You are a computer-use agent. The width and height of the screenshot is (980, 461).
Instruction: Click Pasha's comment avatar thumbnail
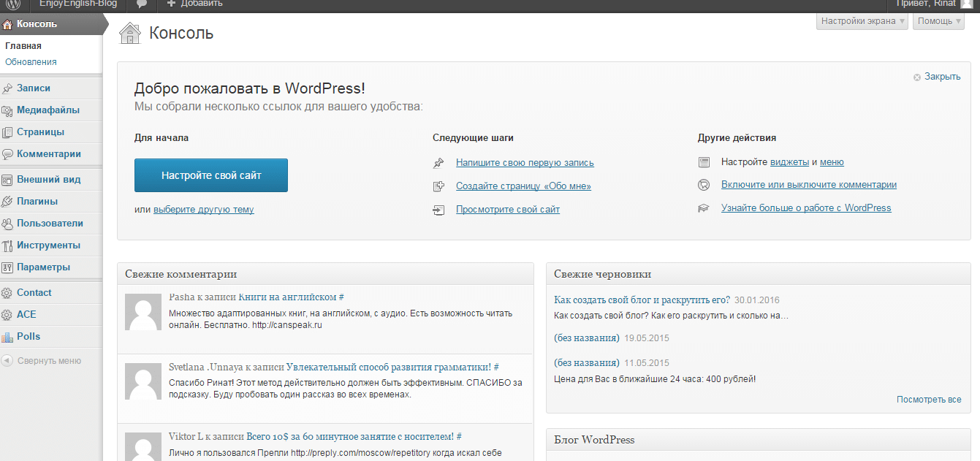click(x=143, y=313)
